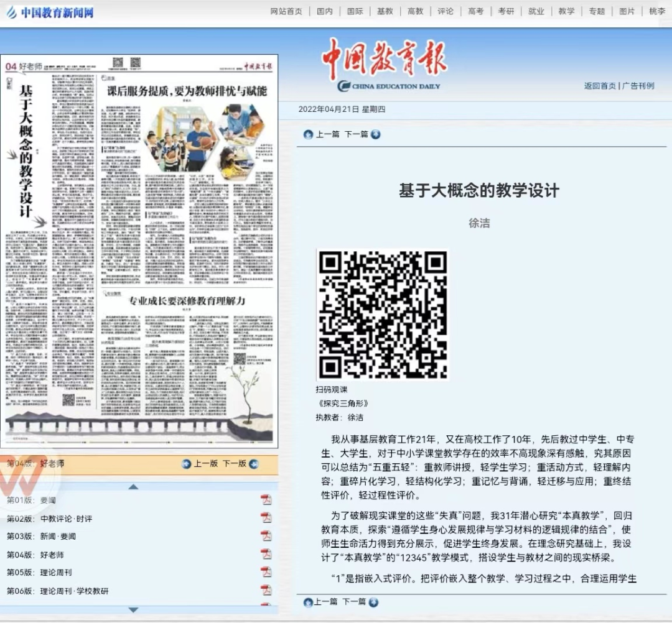Click top 下一篇 next article arrow icon
The image size is (672, 623).
[375, 134]
